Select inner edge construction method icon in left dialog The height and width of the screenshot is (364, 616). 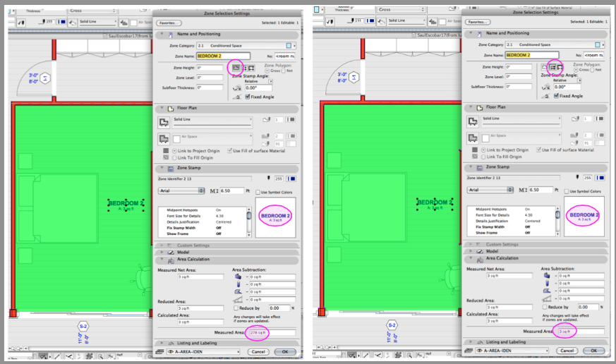[x=244, y=68]
